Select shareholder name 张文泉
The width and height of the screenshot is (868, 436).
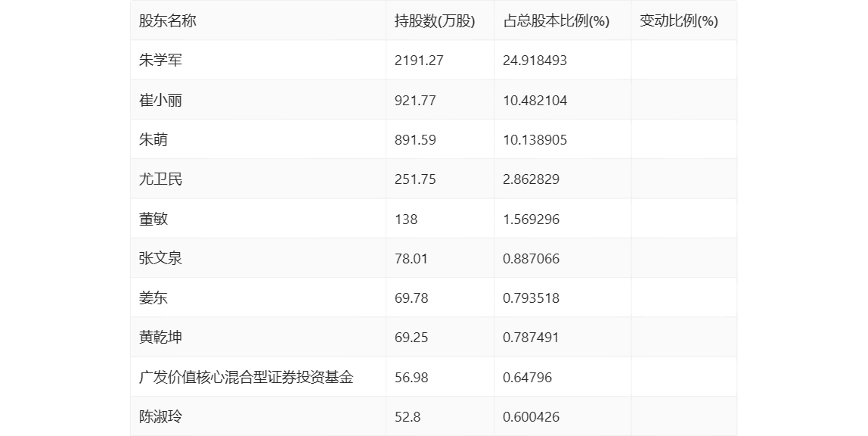[x=160, y=258]
